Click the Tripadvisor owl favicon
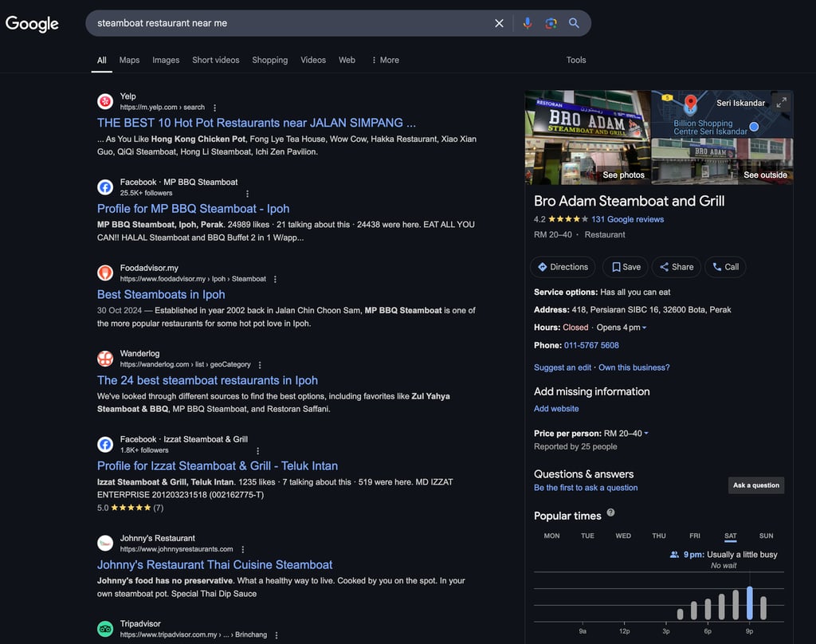The width and height of the screenshot is (816, 644). (x=105, y=629)
